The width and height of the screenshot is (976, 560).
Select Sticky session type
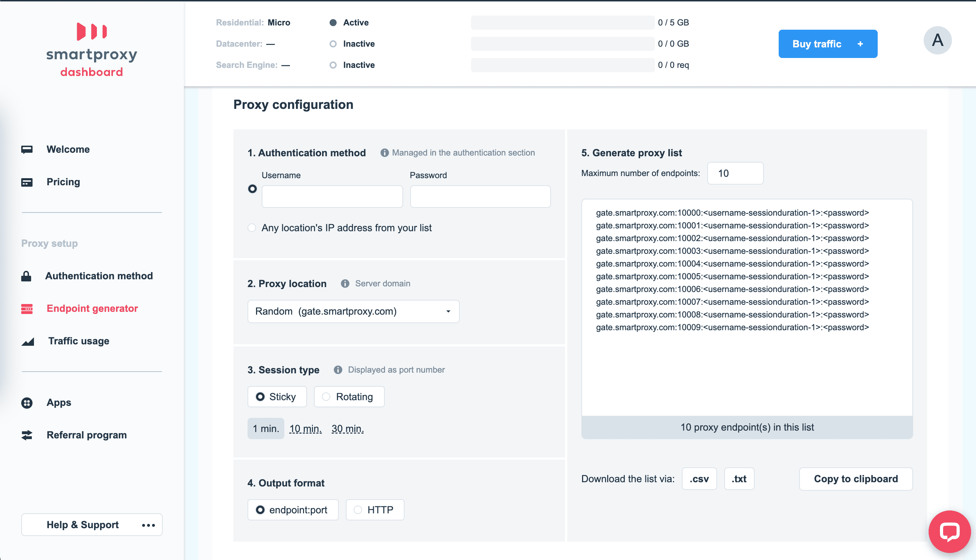click(277, 397)
